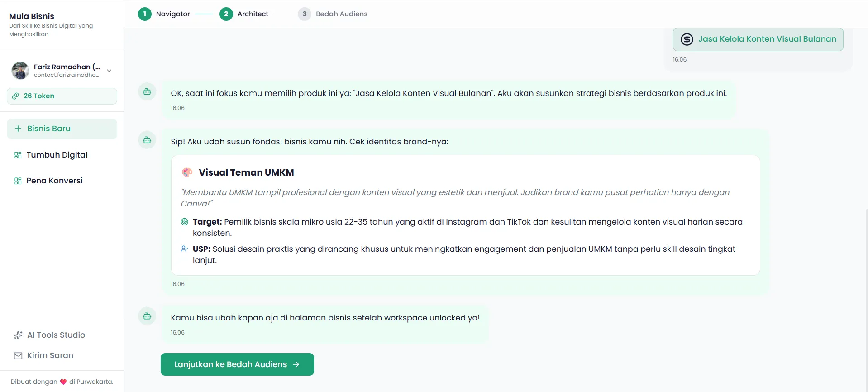This screenshot has width=868, height=392.
Task: Click the 'Target:' label text
Action: pos(207,222)
